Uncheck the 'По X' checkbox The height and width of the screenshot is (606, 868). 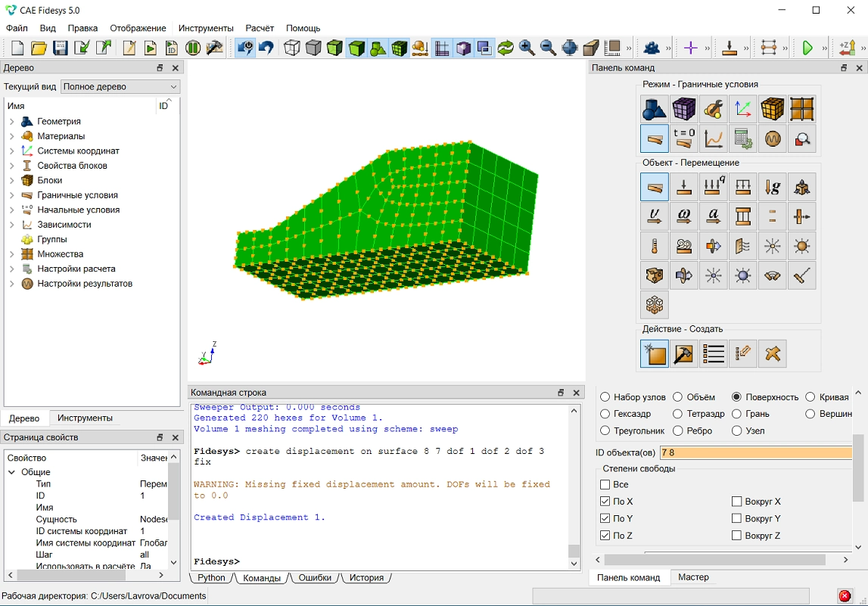tap(605, 502)
